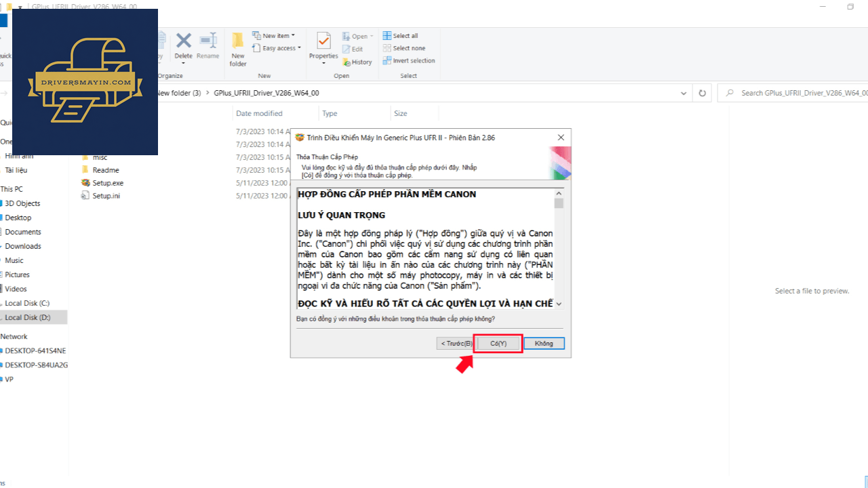This screenshot has height=488, width=868.
Task: Open DESKTOP-641S4NE network computer
Action: point(35,350)
